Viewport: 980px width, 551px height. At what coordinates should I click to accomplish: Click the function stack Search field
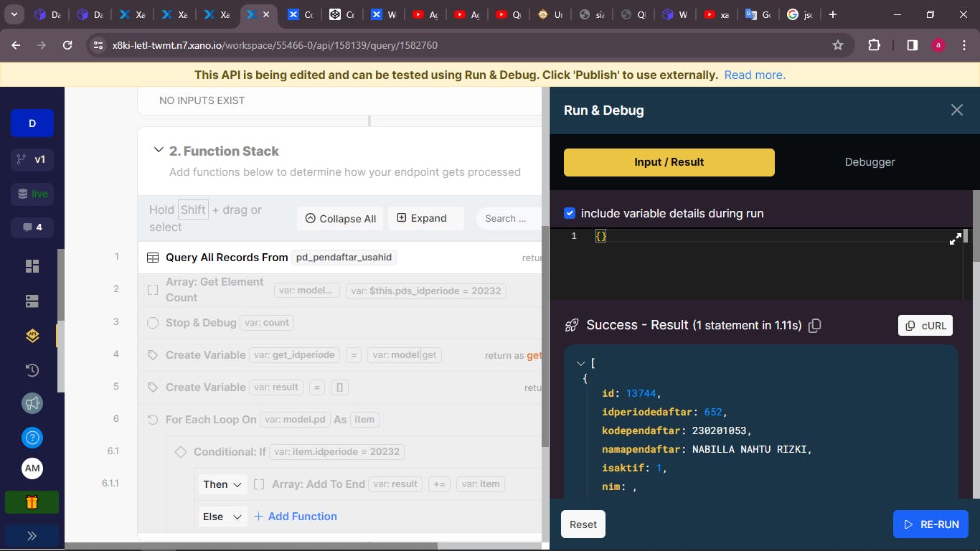509,219
